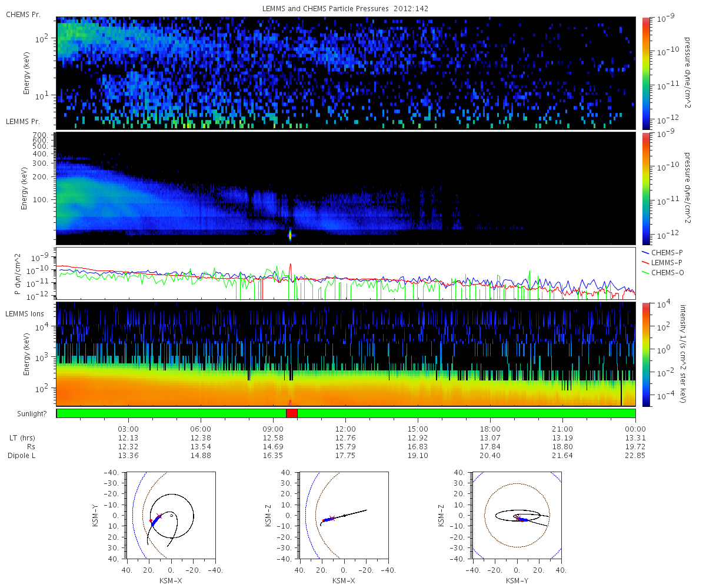Click the 'LT (hrs)' row label
Viewport: 706px width, 588px height.
tap(22, 438)
